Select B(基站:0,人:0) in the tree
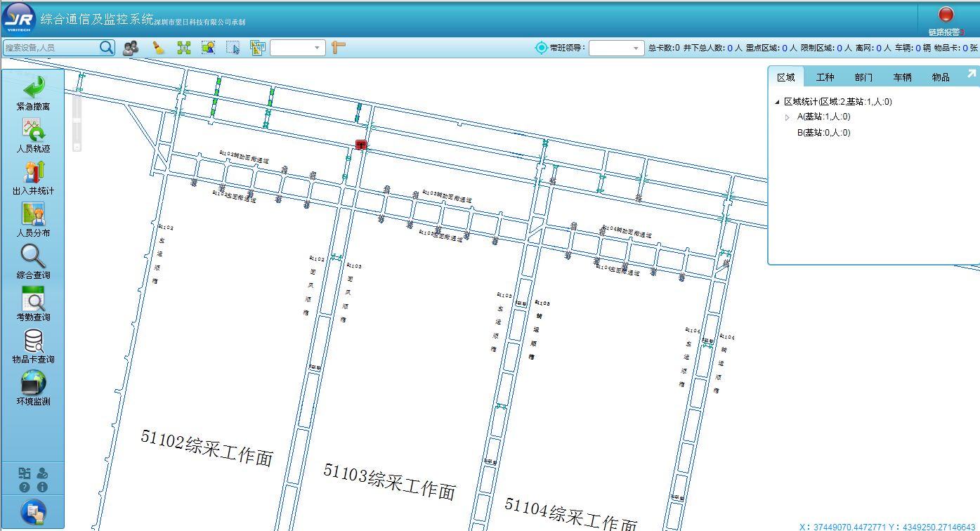The image size is (980, 531). pos(823,133)
